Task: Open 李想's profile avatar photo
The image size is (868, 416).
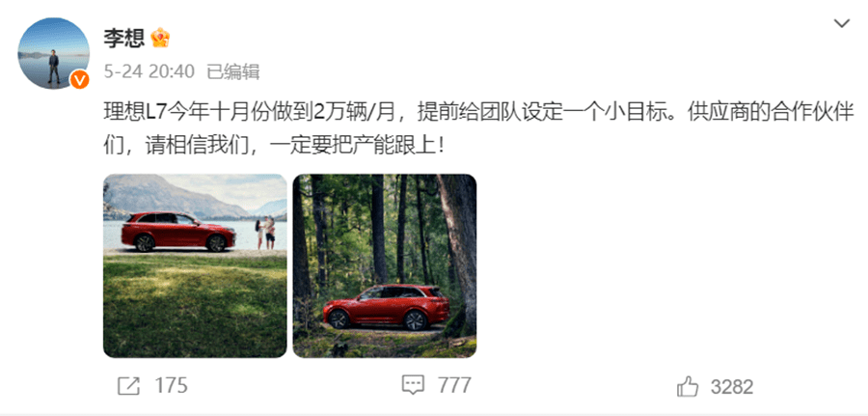Action: click(53, 53)
